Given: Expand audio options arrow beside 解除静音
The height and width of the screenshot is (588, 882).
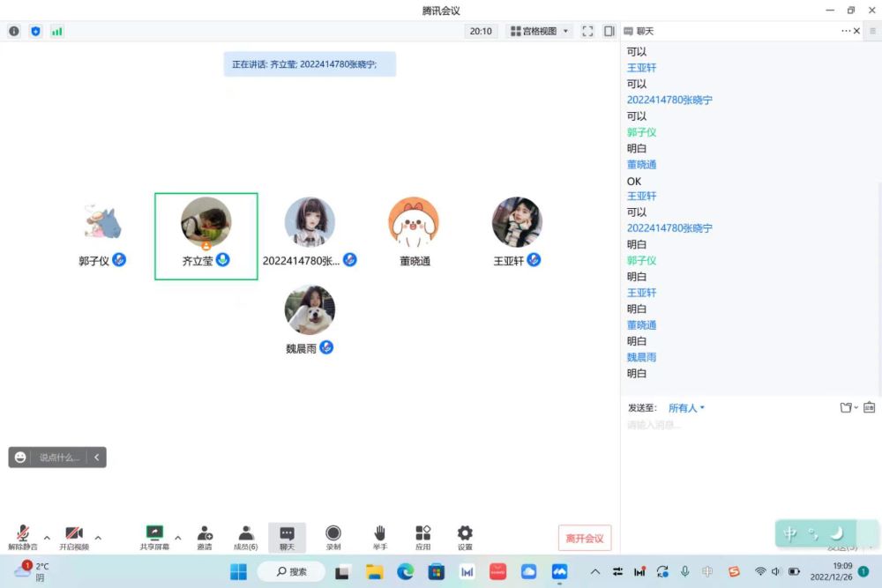Looking at the screenshot, I should 47,537.
